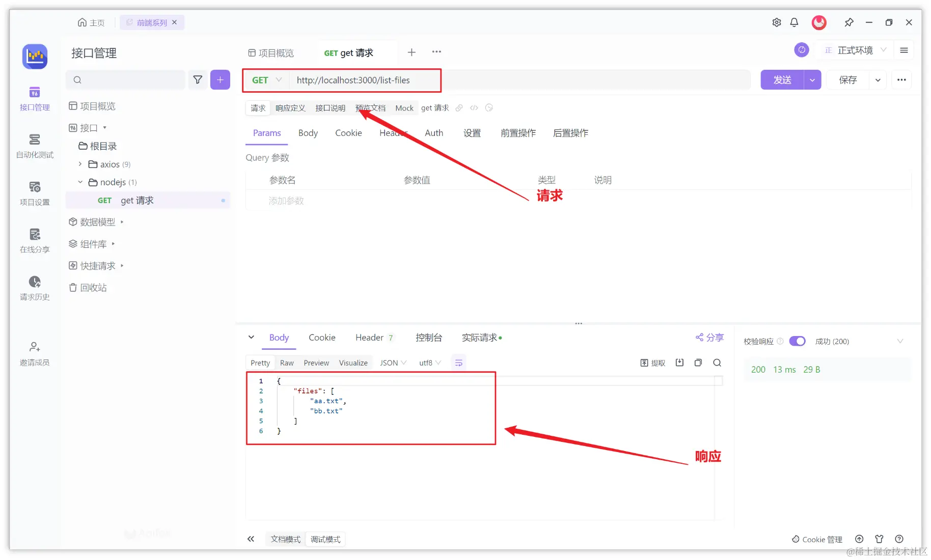Copy the interface link icon

point(459,108)
